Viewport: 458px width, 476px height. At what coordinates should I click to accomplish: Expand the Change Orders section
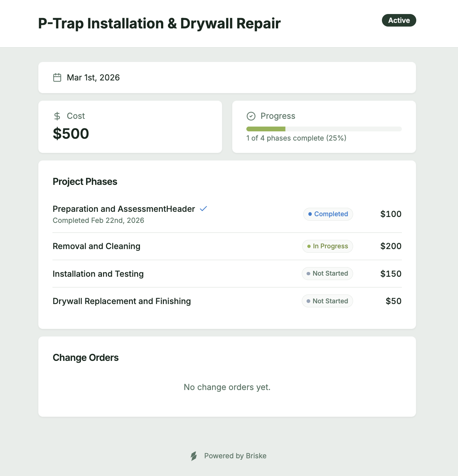tap(86, 358)
